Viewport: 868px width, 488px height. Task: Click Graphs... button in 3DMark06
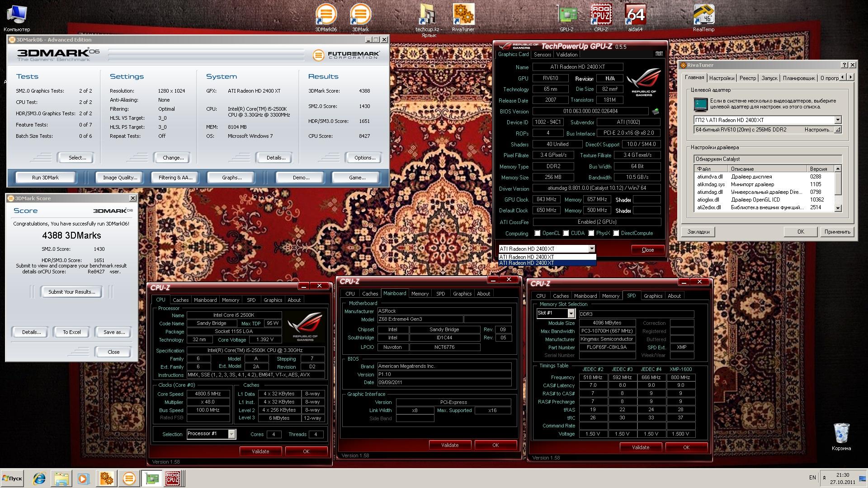click(x=231, y=178)
